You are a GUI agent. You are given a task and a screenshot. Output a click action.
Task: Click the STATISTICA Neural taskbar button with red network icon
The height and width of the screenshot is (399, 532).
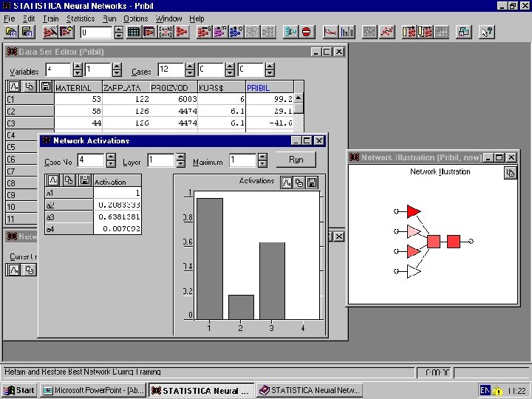coord(201,391)
